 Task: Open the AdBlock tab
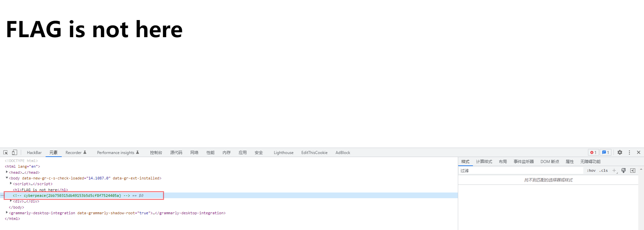343,153
